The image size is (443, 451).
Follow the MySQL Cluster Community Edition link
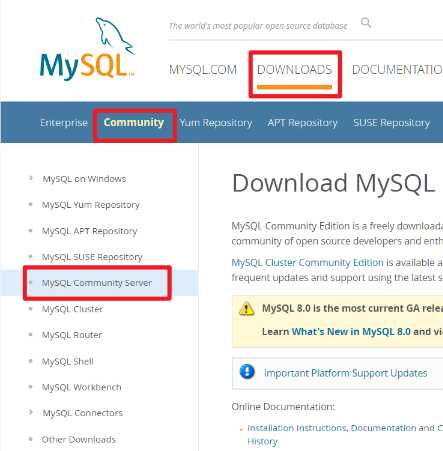(307, 263)
